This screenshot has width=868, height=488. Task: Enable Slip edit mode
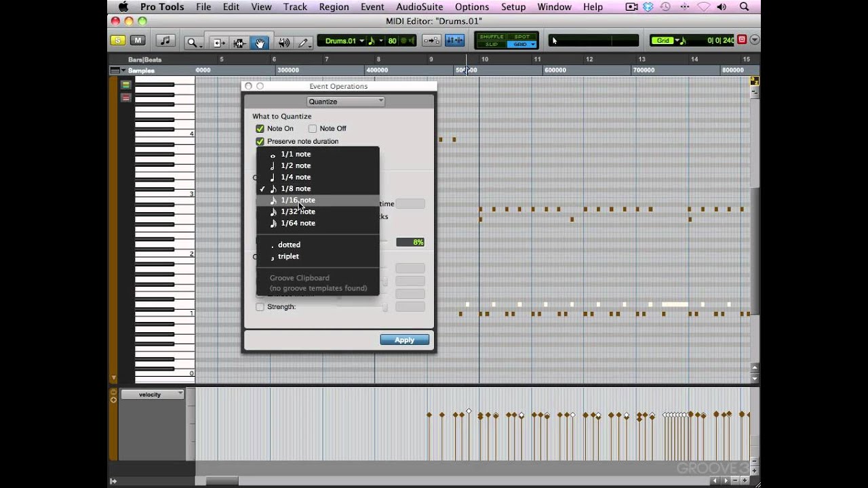coord(492,45)
